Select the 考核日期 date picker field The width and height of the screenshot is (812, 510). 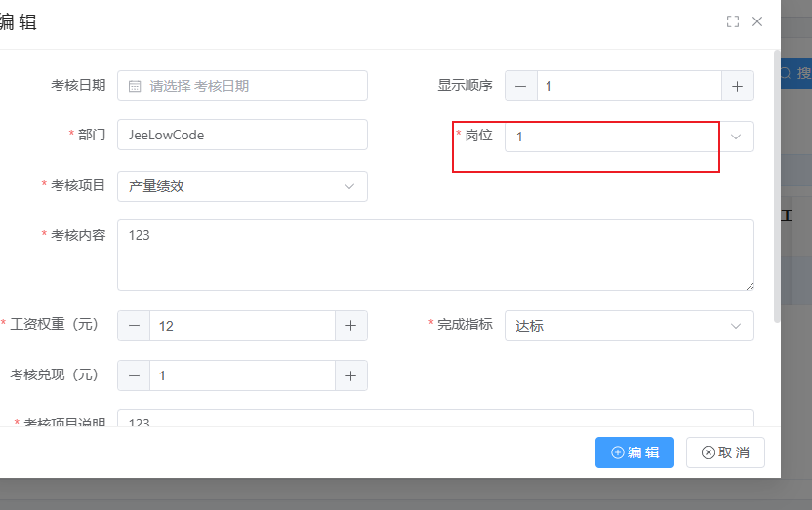tap(254, 86)
